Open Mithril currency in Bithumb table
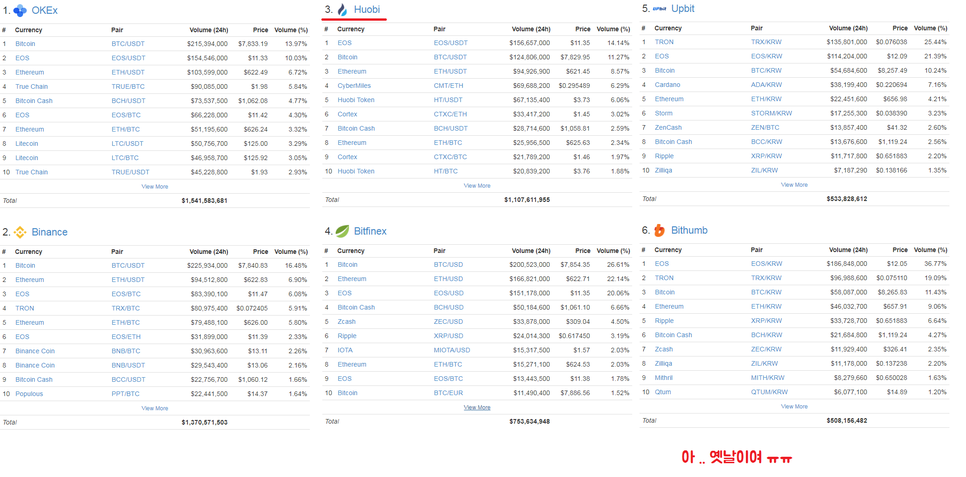Viewport: 966px width, 477px height. [x=664, y=378]
